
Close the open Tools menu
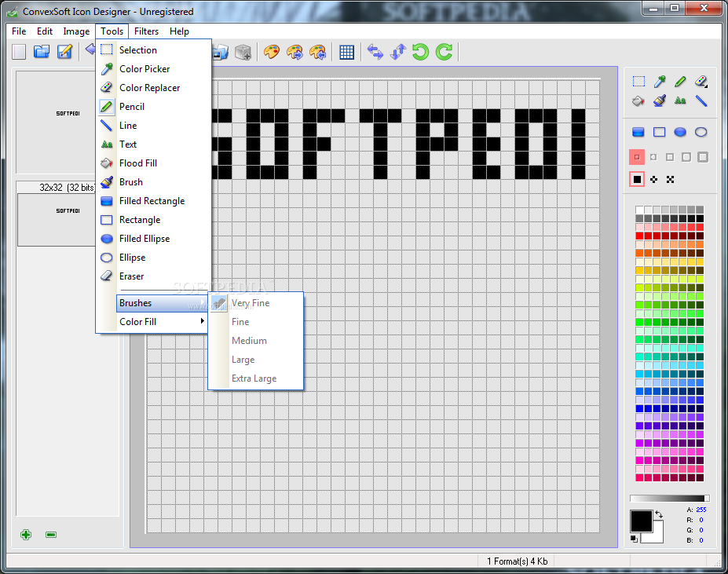(x=112, y=31)
